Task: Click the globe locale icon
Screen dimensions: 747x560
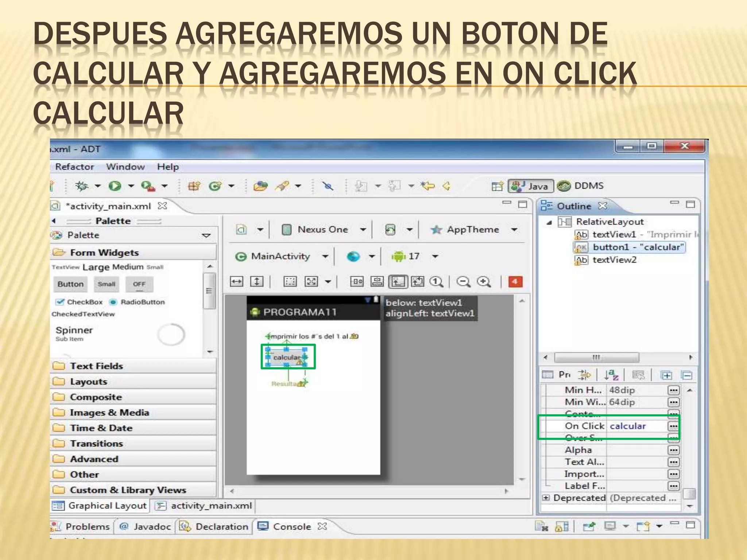Action: pos(353,256)
